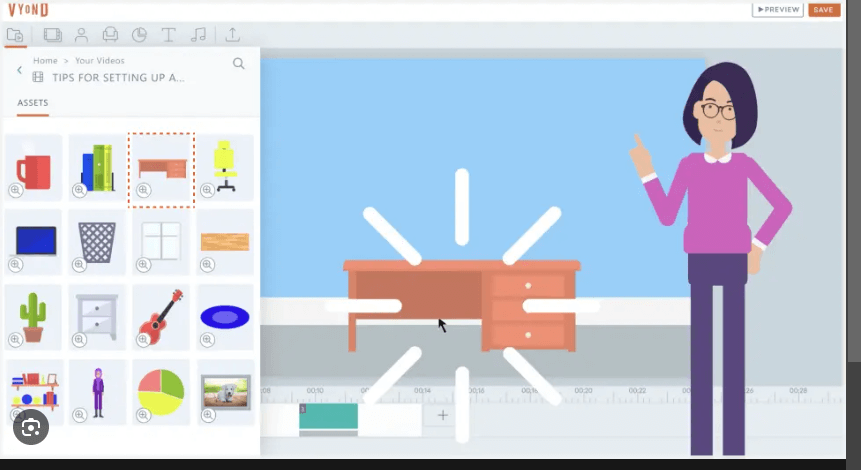Screen dimensions: 861x470
Task: Go back using the left chevron
Action: click(19, 70)
